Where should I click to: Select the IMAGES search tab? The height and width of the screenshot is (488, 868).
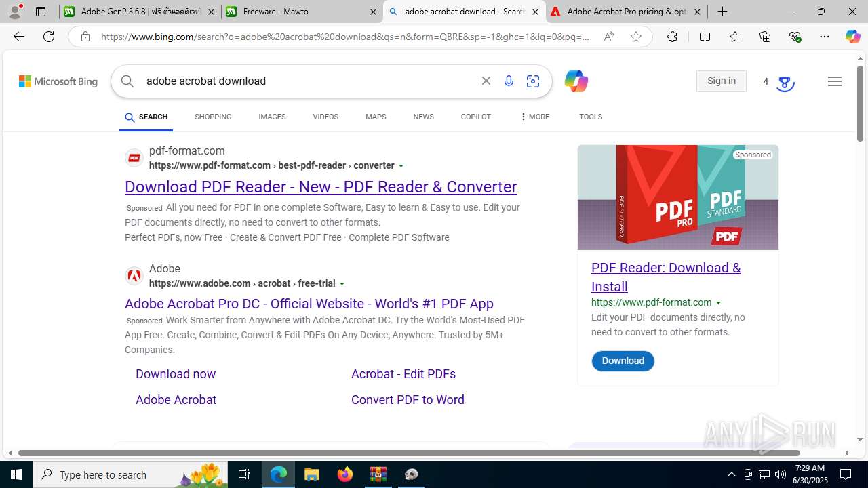272,117
